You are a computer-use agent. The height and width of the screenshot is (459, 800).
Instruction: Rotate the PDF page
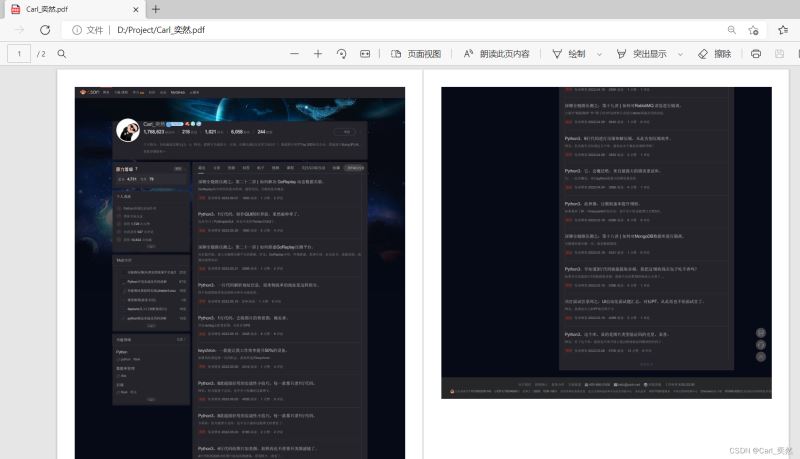point(341,54)
